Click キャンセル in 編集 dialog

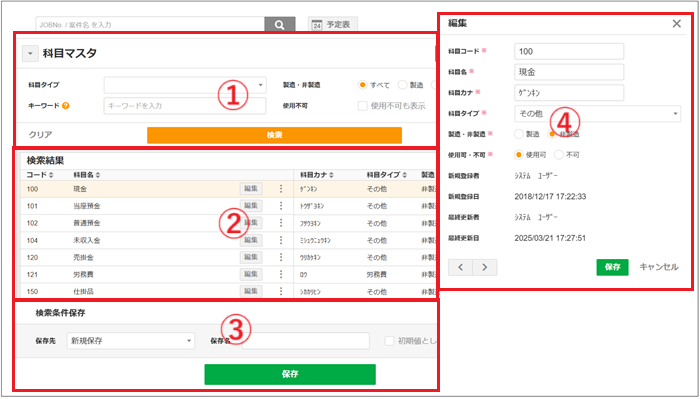click(x=658, y=267)
